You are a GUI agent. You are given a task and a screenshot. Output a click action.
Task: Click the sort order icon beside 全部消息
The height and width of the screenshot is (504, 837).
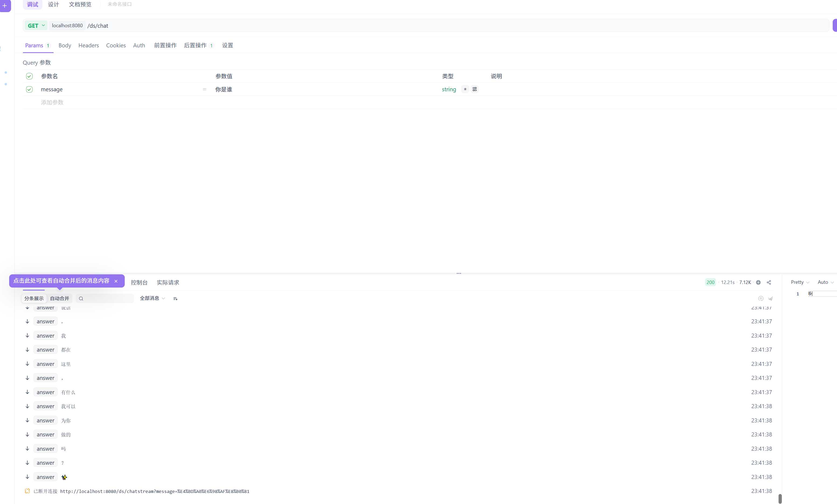coord(175,298)
